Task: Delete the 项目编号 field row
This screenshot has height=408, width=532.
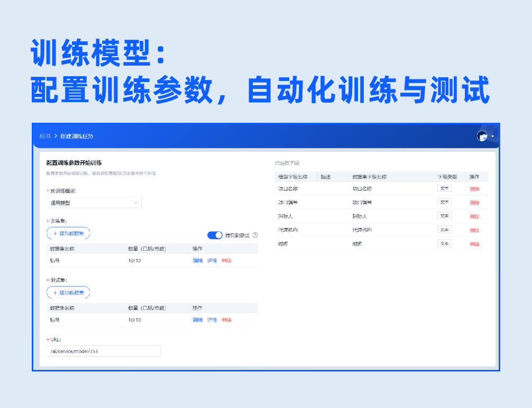Action: tap(475, 203)
